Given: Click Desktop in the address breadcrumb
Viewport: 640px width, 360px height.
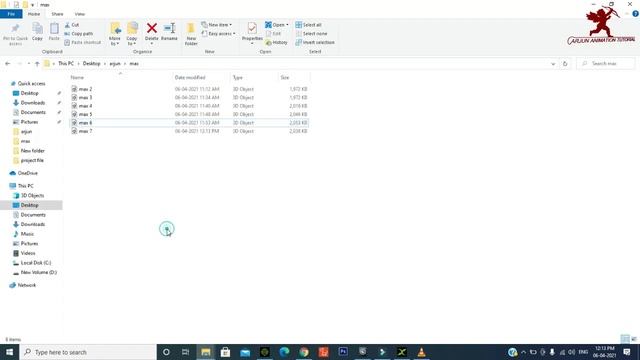Looking at the screenshot, I should tap(91, 64).
